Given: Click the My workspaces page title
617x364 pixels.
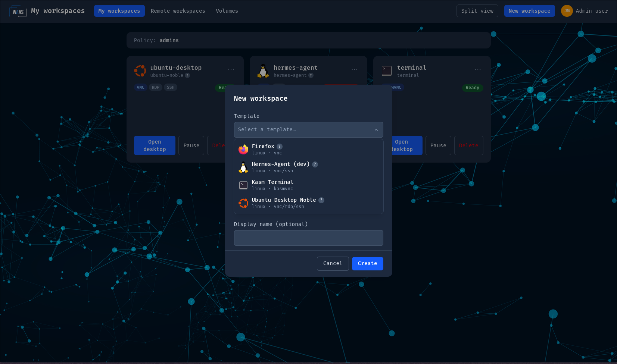Looking at the screenshot, I should click(x=58, y=11).
